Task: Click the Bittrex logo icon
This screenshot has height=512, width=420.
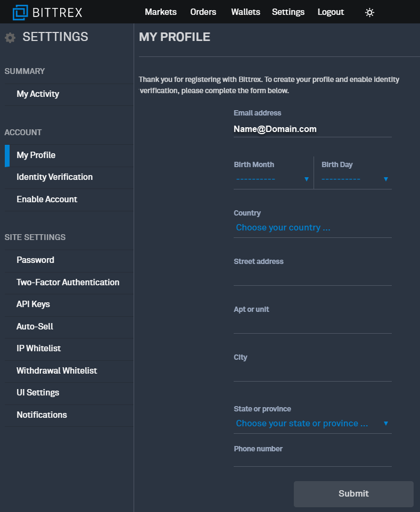Action: [x=21, y=12]
